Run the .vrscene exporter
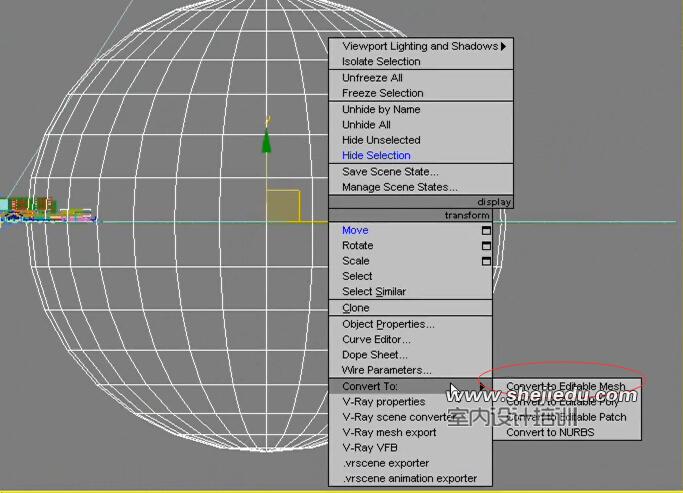 pyautogui.click(x=410, y=463)
